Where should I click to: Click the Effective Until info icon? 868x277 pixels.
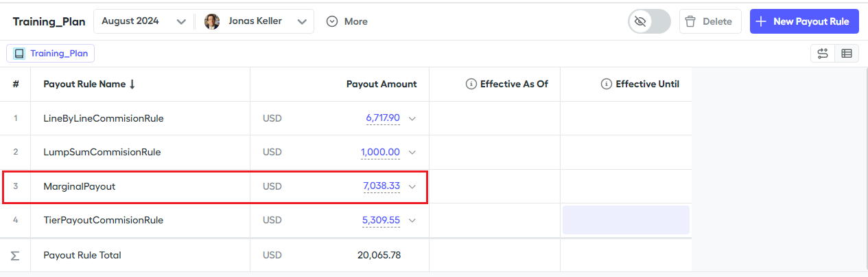point(606,85)
